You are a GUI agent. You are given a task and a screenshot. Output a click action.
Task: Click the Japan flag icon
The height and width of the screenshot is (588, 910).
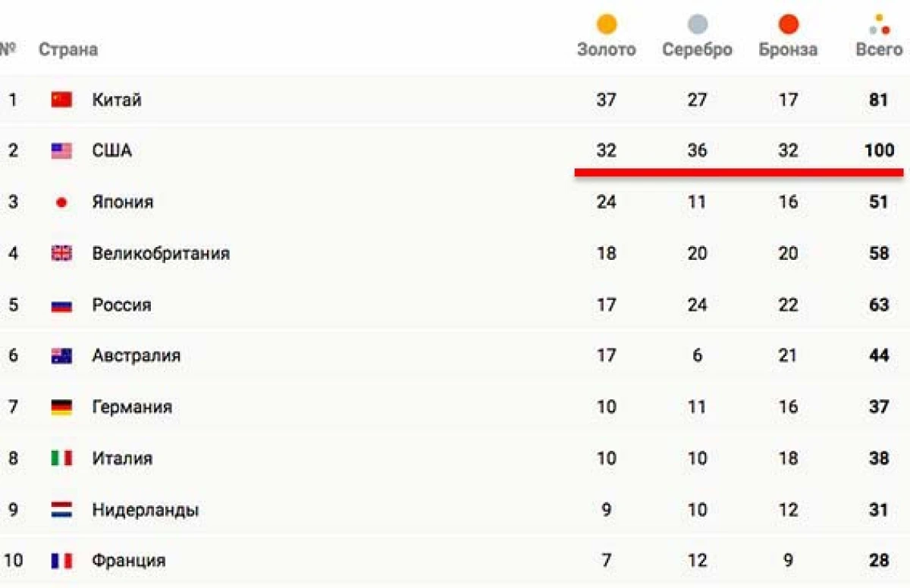click(x=61, y=202)
